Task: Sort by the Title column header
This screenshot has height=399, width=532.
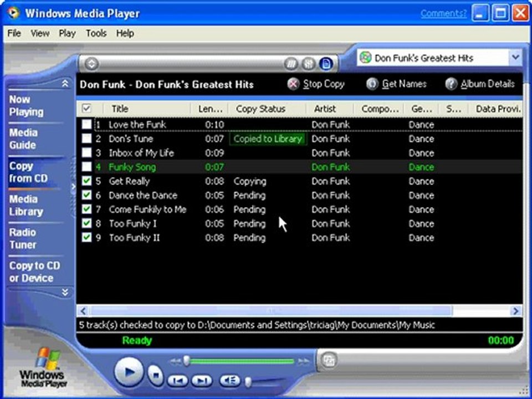Action: pos(146,109)
